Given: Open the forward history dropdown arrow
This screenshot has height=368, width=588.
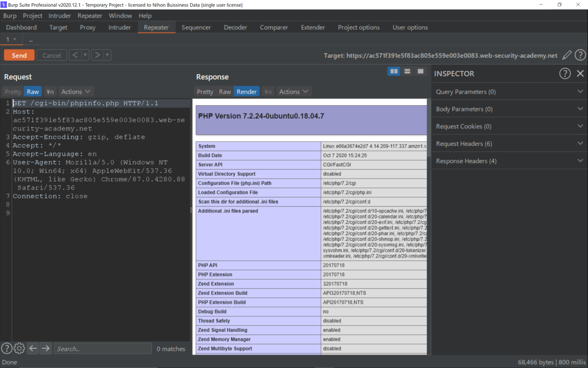Looking at the screenshot, I should pos(107,55).
